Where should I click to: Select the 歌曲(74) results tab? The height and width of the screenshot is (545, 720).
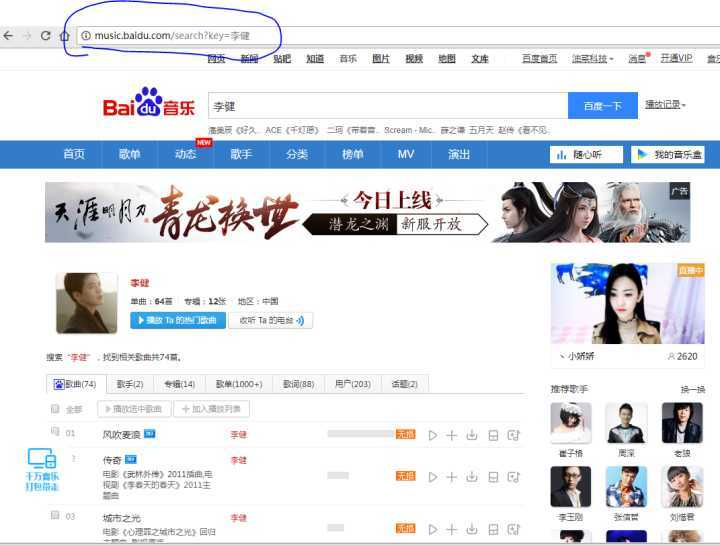[76, 384]
